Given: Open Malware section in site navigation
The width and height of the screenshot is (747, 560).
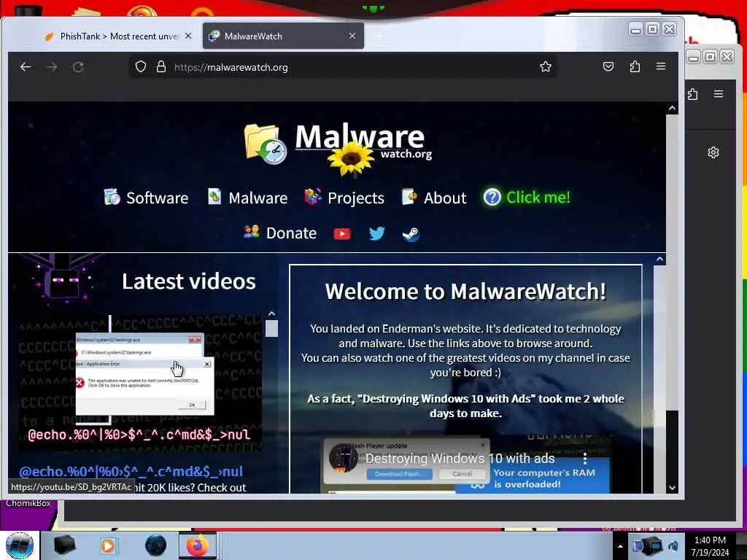Looking at the screenshot, I should (248, 198).
